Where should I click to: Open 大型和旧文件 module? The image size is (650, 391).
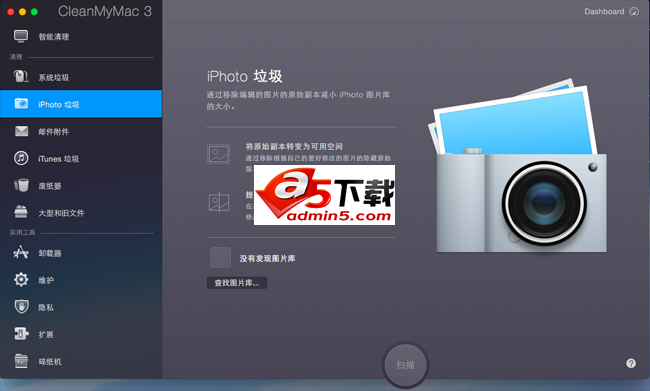click(81, 213)
